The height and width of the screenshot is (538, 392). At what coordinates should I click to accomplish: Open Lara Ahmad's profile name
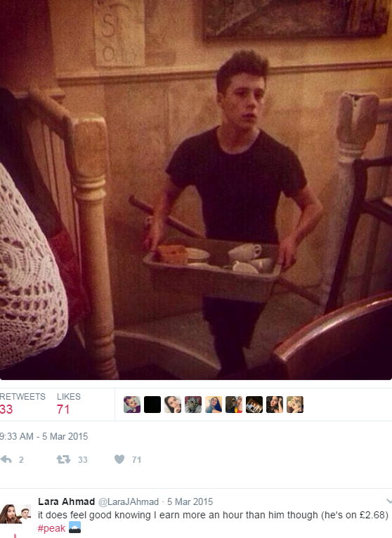(66, 501)
